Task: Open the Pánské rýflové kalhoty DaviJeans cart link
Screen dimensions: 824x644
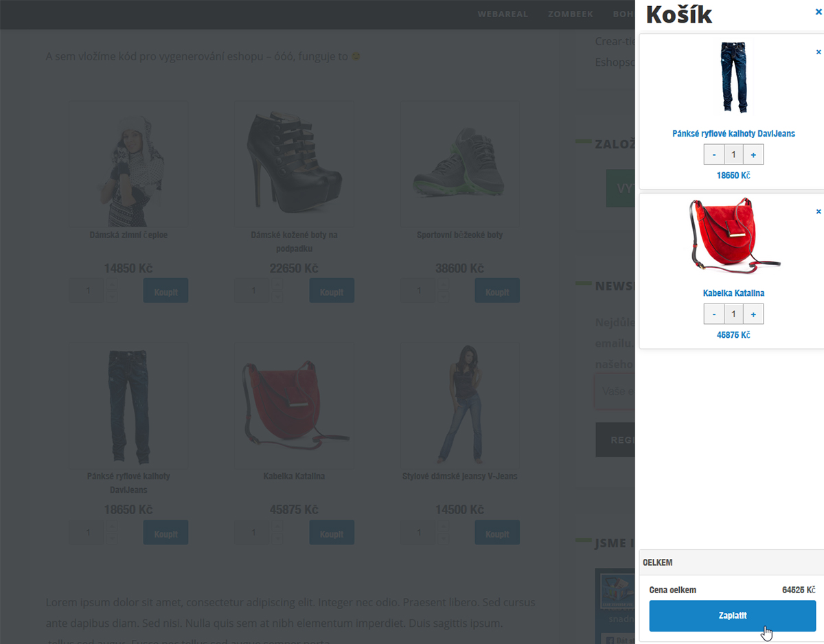Action: click(733, 134)
